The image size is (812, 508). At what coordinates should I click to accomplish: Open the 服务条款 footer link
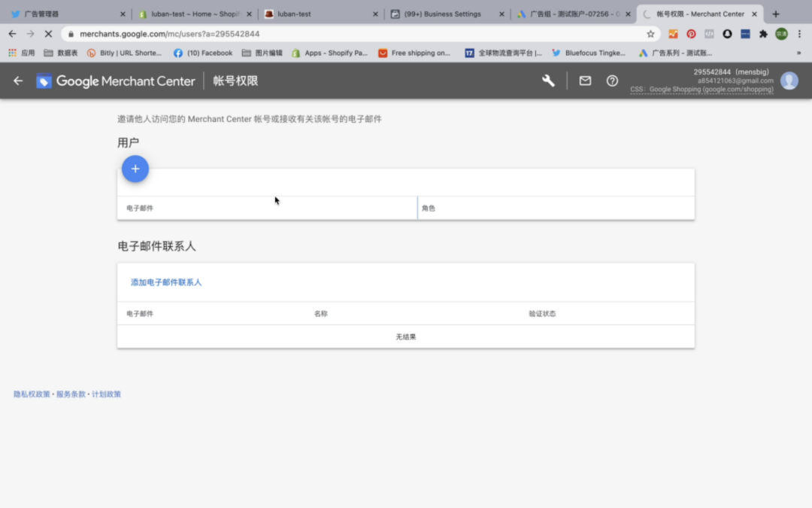coord(71,394)
